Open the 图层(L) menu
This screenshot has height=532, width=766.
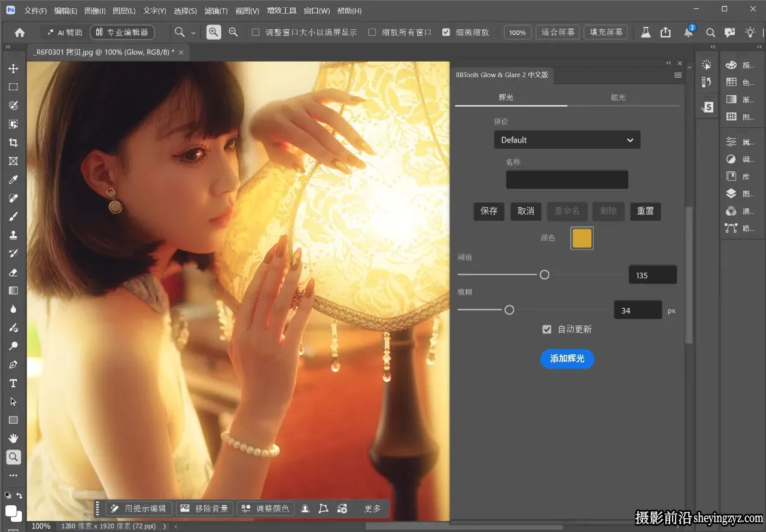click(124, 11)
